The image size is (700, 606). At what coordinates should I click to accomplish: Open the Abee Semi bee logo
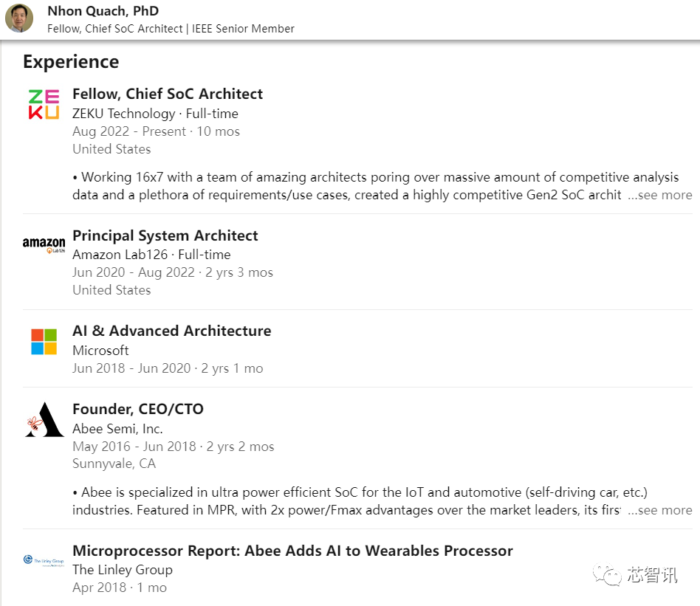44,419
